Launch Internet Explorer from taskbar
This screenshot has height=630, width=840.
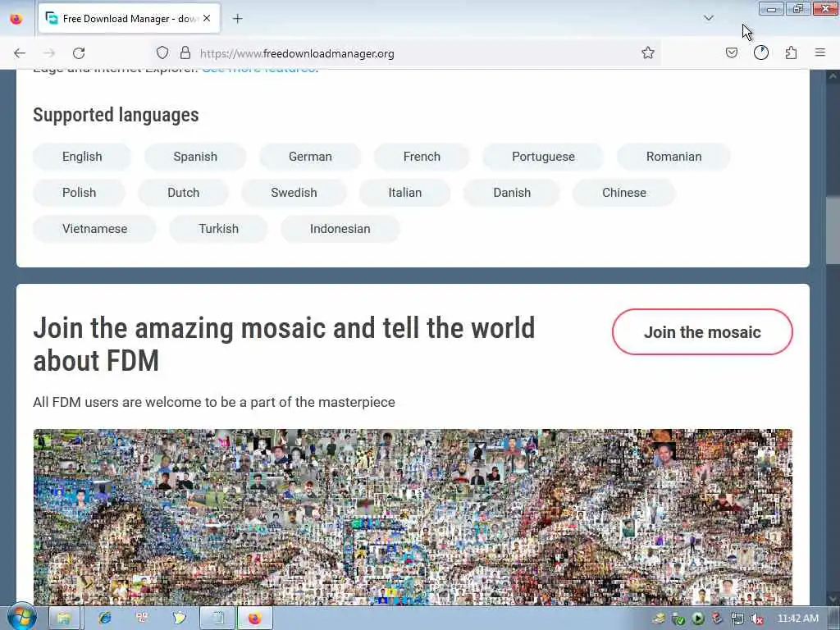104,619
